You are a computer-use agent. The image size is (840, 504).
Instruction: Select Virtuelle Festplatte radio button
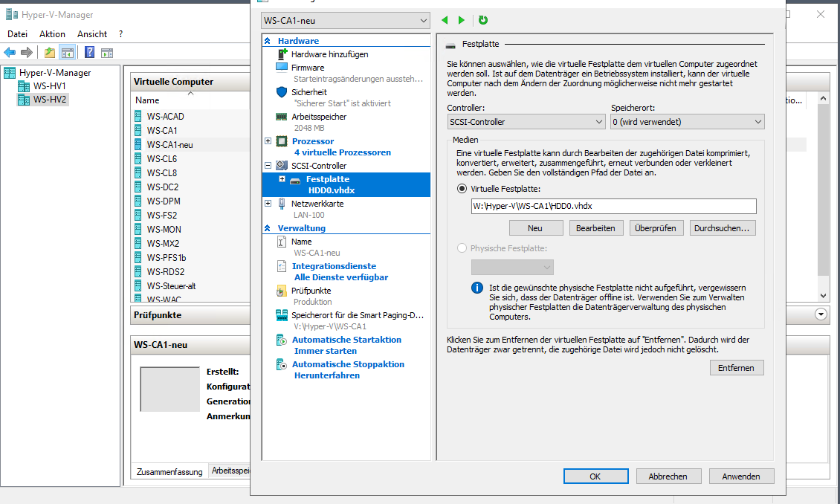pyautogui.click(x=462, y=189)
